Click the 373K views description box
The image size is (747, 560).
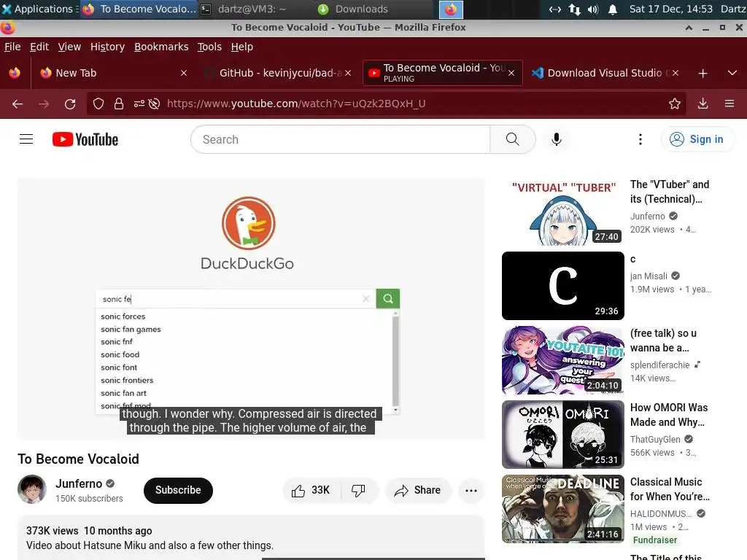point(251,538)
